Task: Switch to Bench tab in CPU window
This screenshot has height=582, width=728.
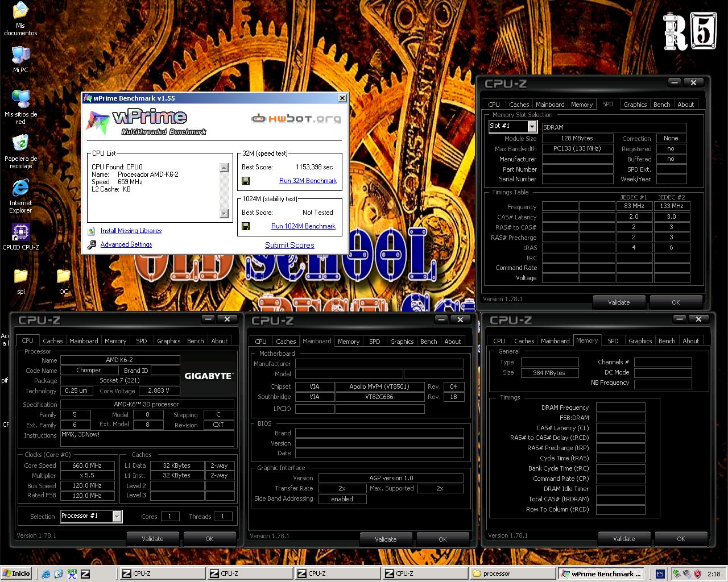Action: click(x=195, y=341)
